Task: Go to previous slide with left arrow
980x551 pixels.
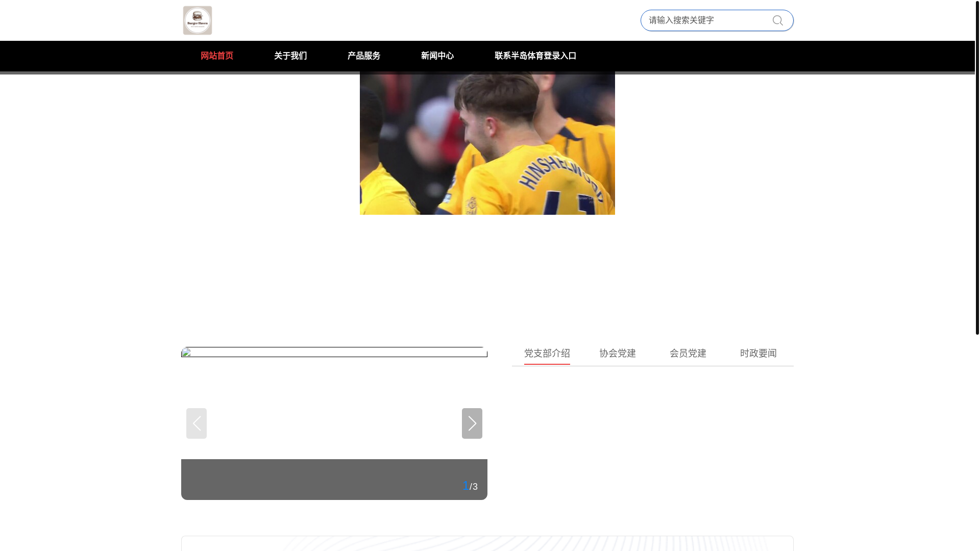Action: click(197, 423)
